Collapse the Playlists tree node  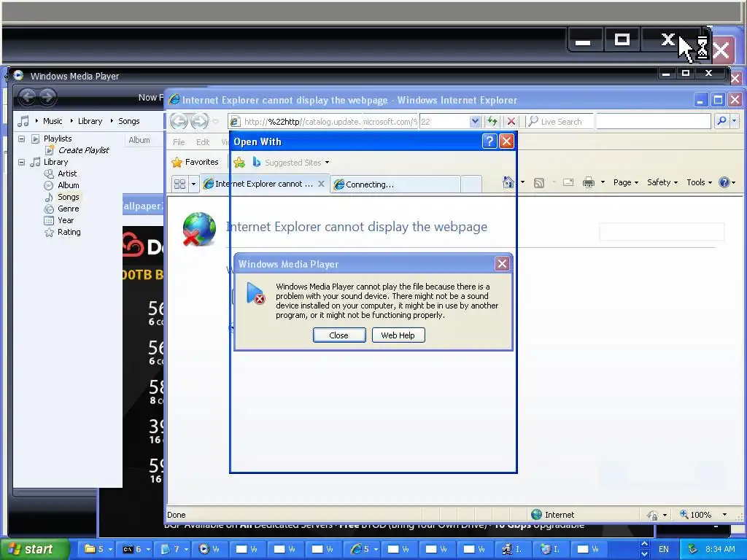[x=21, y=139]
